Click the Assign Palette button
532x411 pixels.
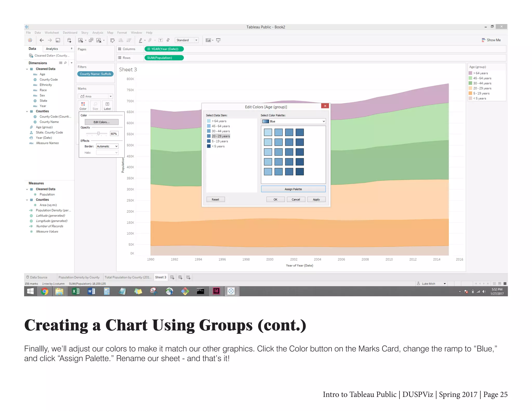pos(293,189)
